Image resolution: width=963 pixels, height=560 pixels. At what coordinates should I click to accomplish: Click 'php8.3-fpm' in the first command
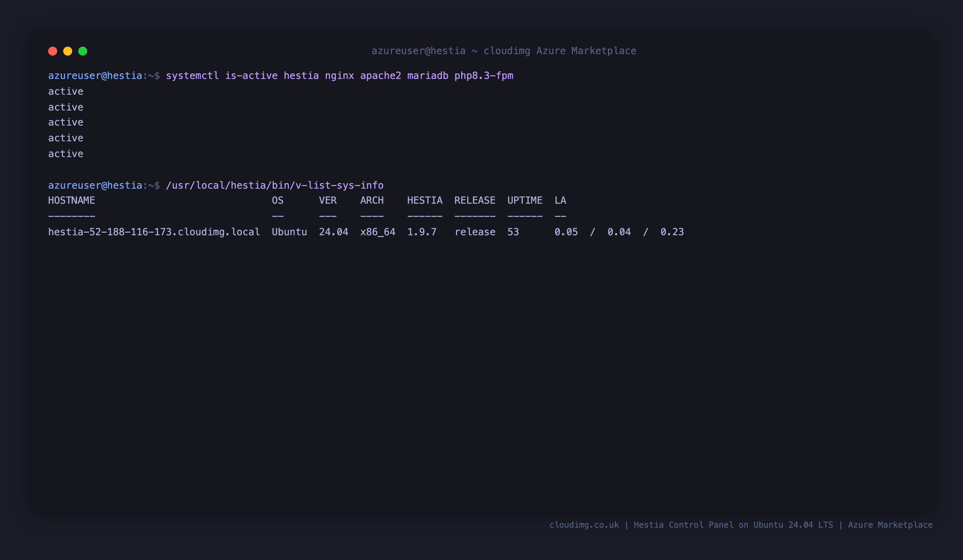tap(484, 76)
